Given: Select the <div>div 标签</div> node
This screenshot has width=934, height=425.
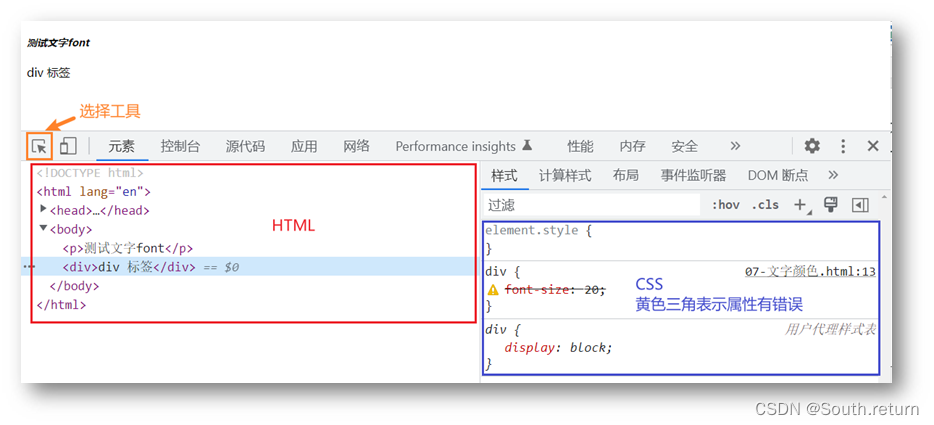Looking at the screenshot, I should click(129, 267).
